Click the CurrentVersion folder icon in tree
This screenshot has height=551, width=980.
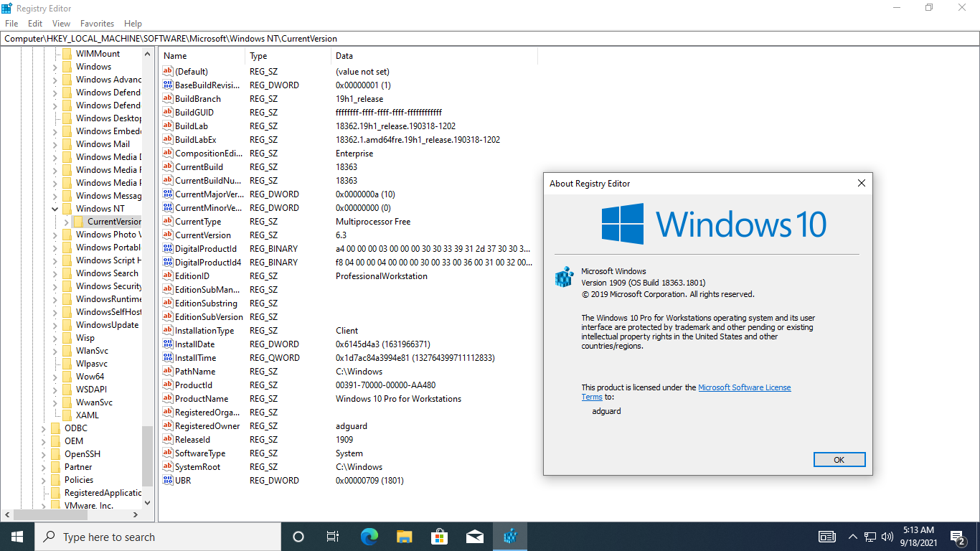click(79, 221)
